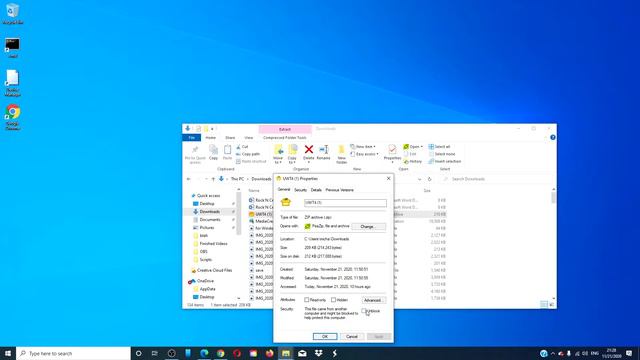The image size is (640, 360).
Task: Open the View ribbon tab
Action: point(249,138)
